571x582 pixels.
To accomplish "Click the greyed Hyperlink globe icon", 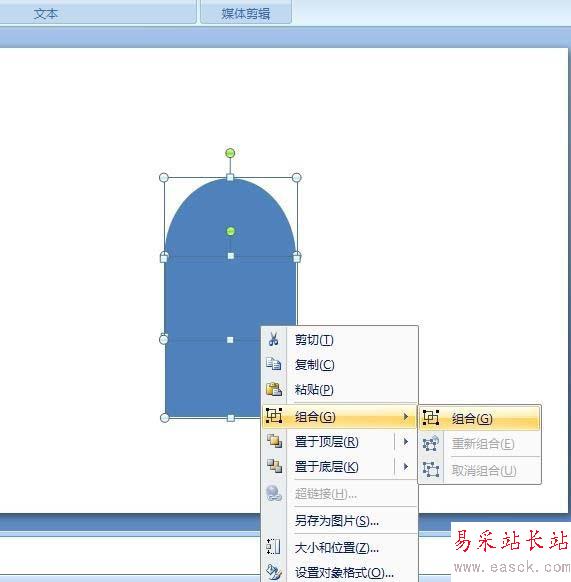I will 274,493.
